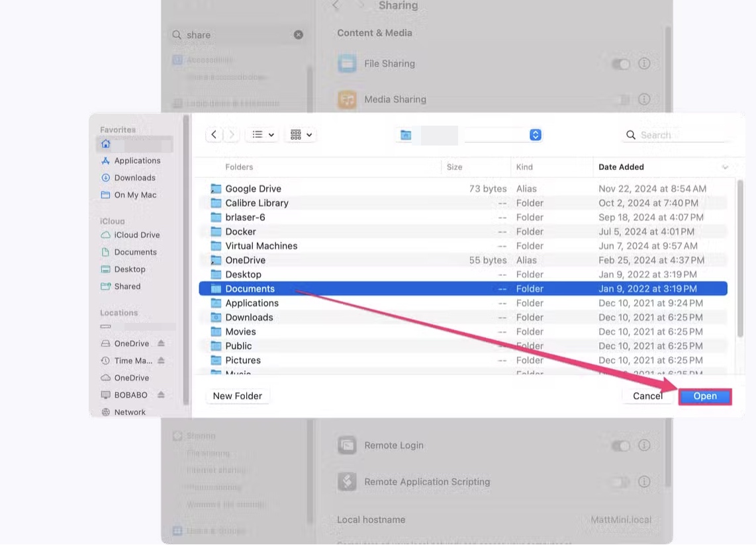Click the Movies folder icon
756x545 pixels.
click(216, 331)
